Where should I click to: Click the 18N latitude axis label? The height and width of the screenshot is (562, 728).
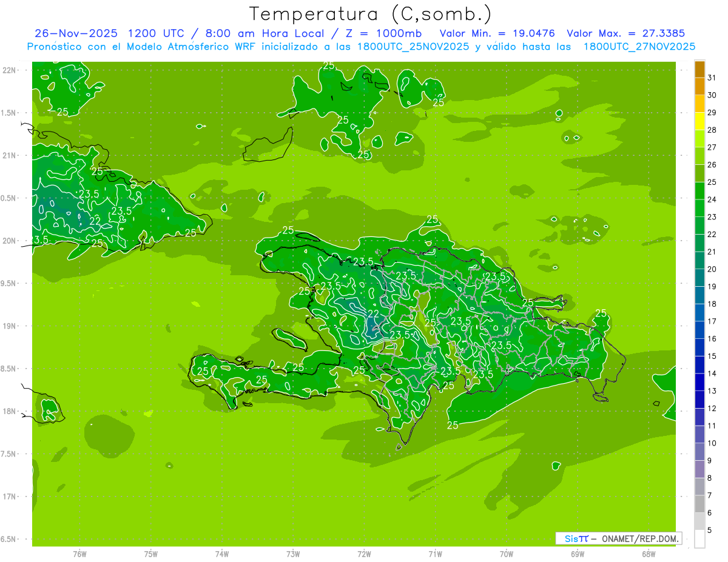coord(9,411)
